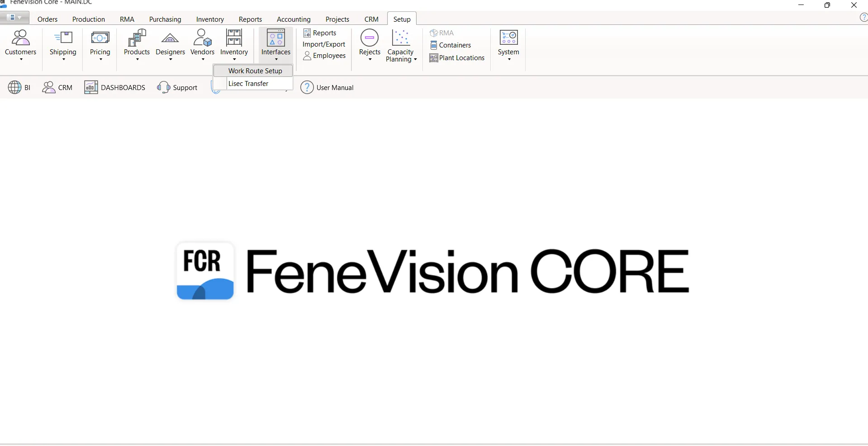
Task: Open the Vendors setup icon
Action: click(x=202, y=38)
